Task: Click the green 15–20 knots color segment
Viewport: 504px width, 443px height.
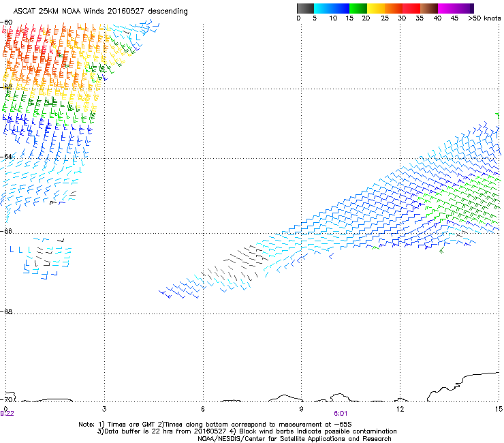Action: coord(358,8)
